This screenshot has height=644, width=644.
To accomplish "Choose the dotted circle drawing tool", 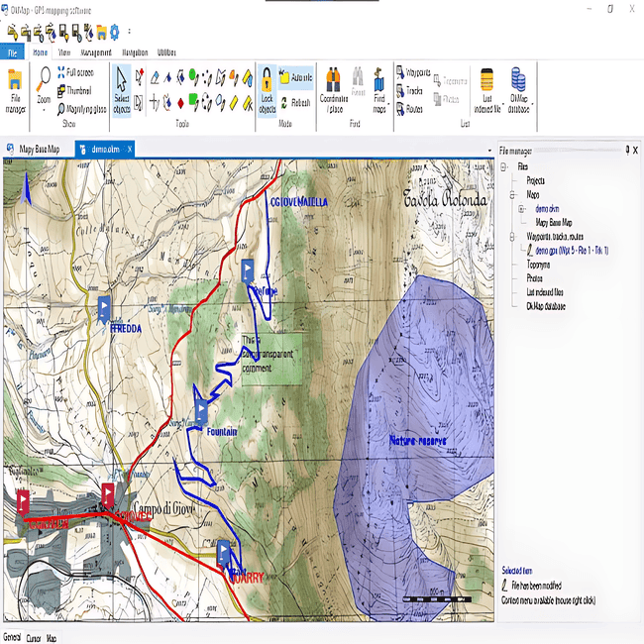I will point(207,102).
